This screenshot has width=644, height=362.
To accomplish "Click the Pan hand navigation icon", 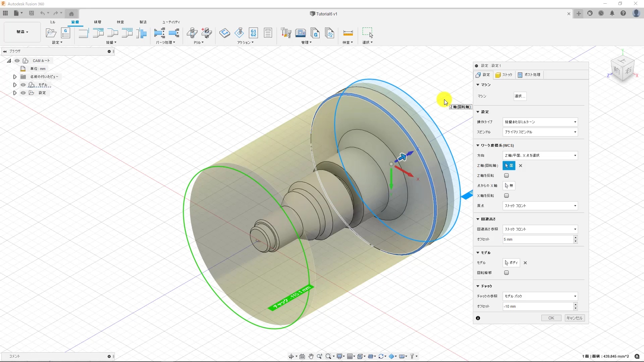I will 311,356.
